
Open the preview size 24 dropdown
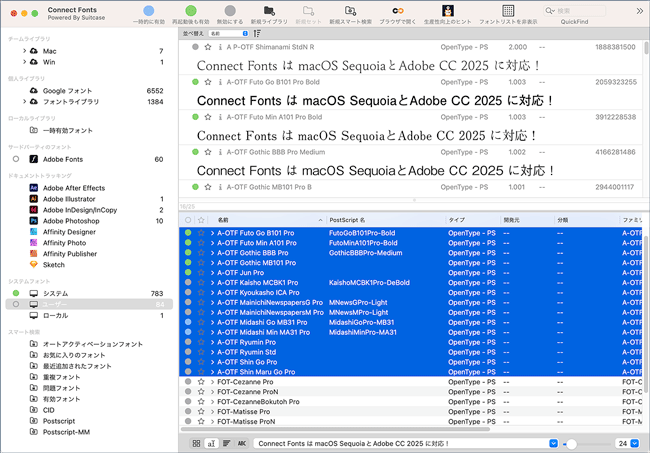(634, 443)
